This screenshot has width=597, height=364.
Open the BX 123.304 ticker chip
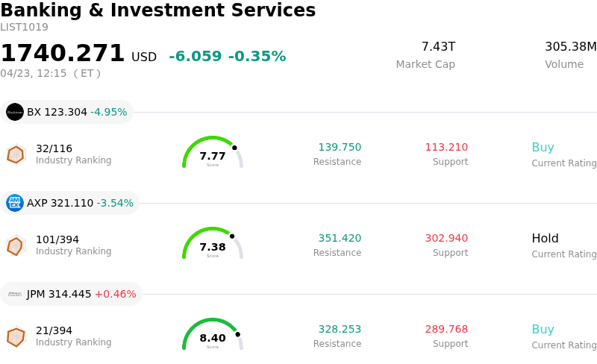click(67, 112)
